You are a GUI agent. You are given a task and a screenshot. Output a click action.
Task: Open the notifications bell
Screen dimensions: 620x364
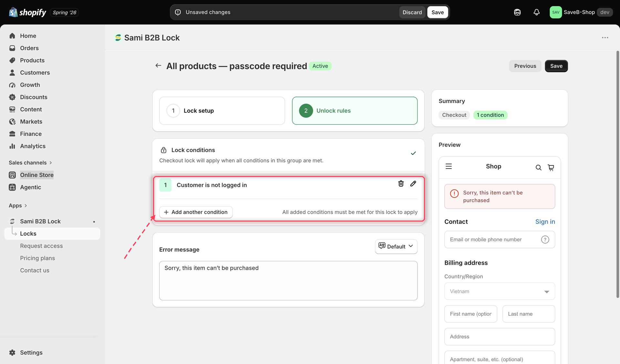coord(536,12)
